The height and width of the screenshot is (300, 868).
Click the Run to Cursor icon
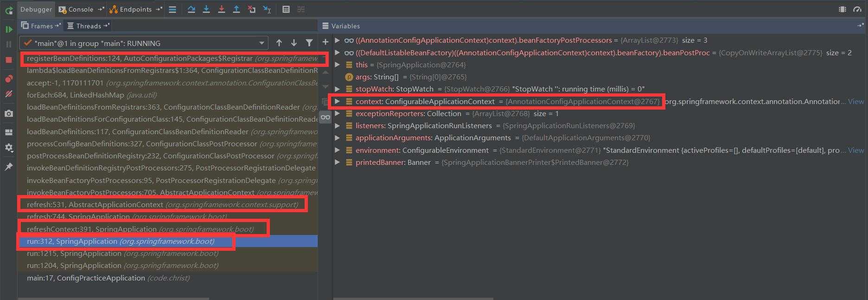click(x=267, y=9)
